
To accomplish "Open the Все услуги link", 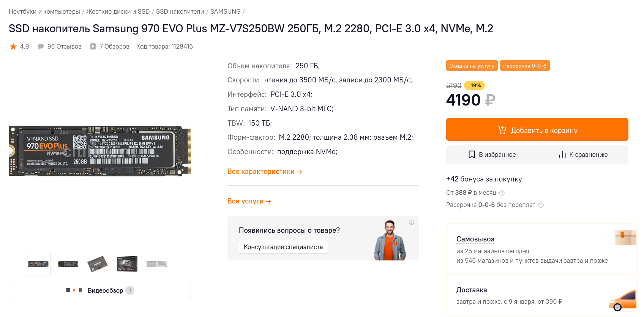I will (249, 201).
